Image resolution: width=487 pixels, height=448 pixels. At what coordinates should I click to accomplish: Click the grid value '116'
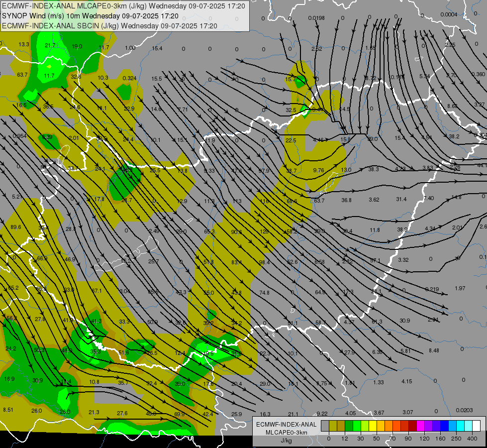point(264,201)
